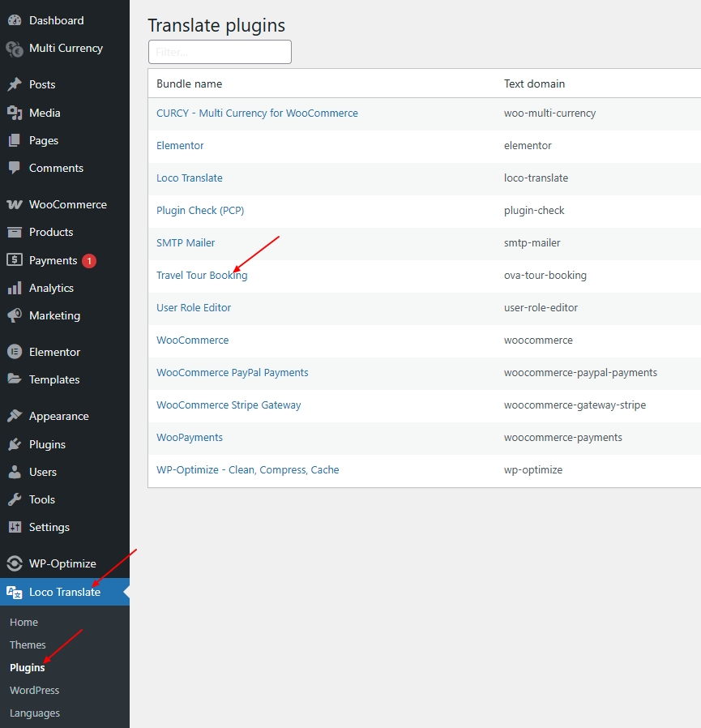Click the Media library icon
This screenshot has height=728, width=701.
[15, 113]
